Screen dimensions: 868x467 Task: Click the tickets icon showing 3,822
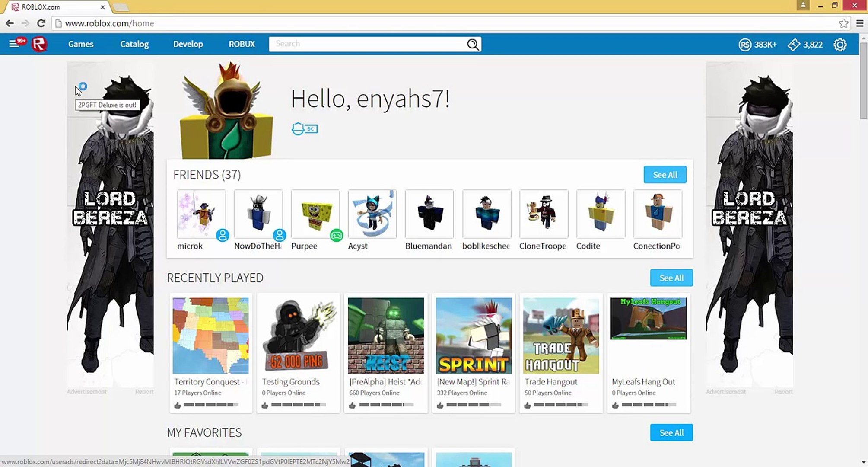point(794,45)
